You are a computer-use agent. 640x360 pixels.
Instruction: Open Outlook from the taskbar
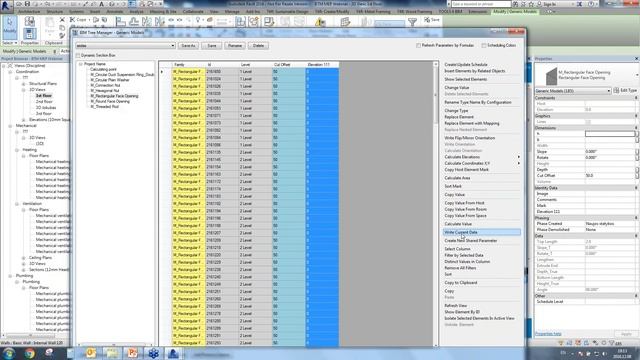pyautogui.click(x=91, y=353)
